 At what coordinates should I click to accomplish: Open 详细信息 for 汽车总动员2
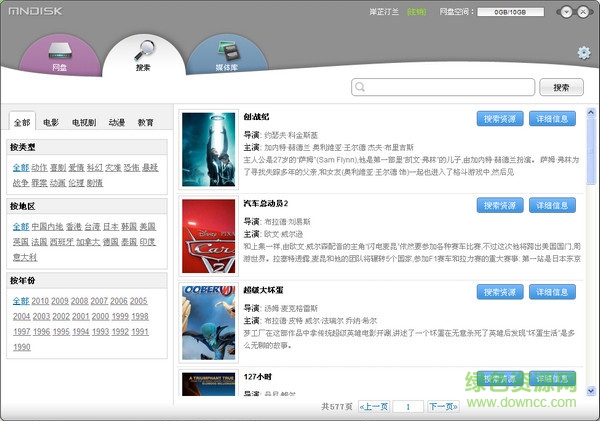coord(552,206)
